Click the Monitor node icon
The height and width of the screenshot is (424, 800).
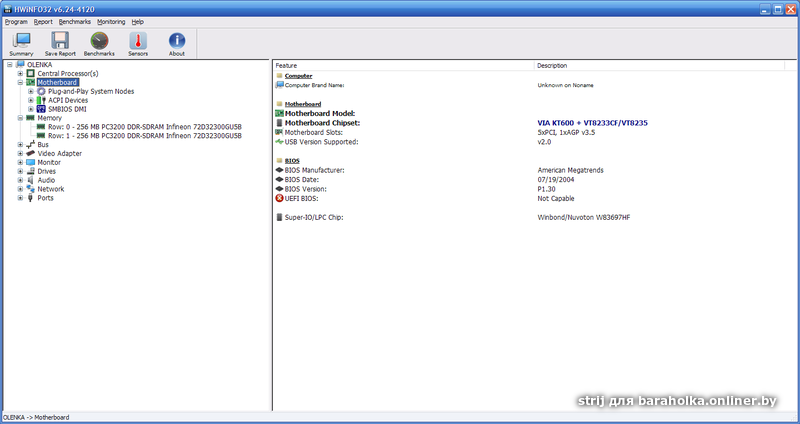(31, 162)
